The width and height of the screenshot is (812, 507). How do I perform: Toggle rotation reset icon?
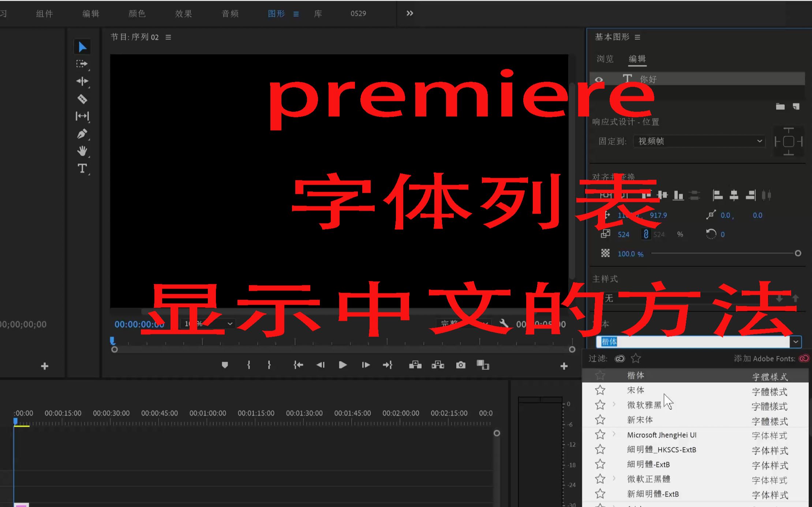(711, 234)
